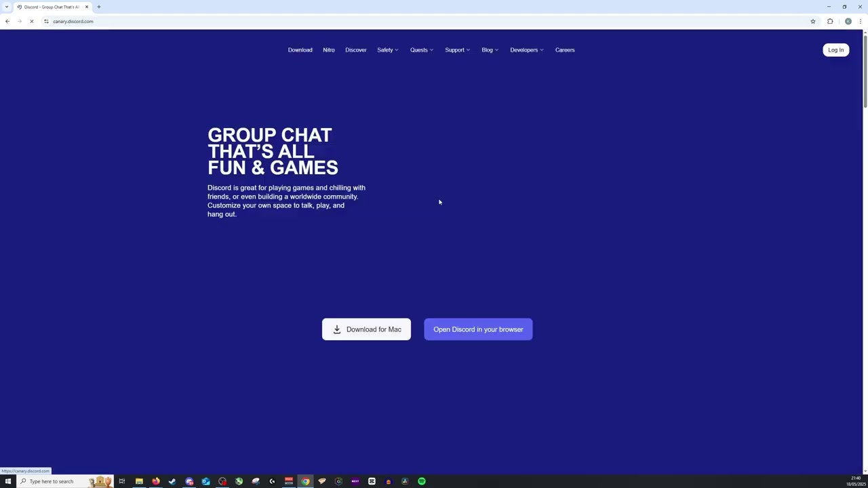Open CapCut from the taskbar
Image resolution: width=868 pixels, height=488 pixels.
tap(372, 481)
